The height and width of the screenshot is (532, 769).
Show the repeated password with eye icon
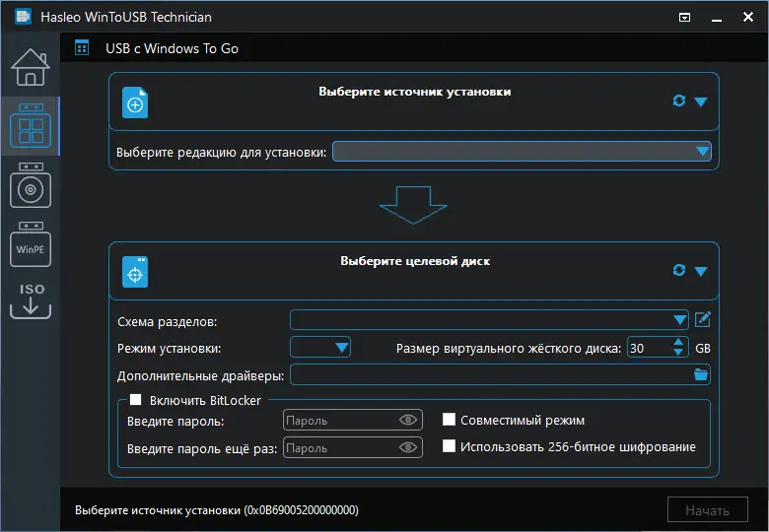point(408,447)
